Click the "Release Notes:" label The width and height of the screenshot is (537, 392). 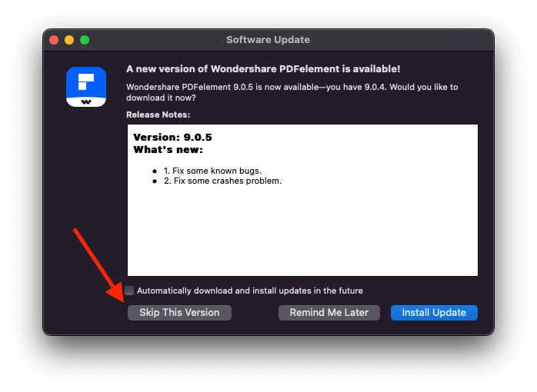pos(158,115)
